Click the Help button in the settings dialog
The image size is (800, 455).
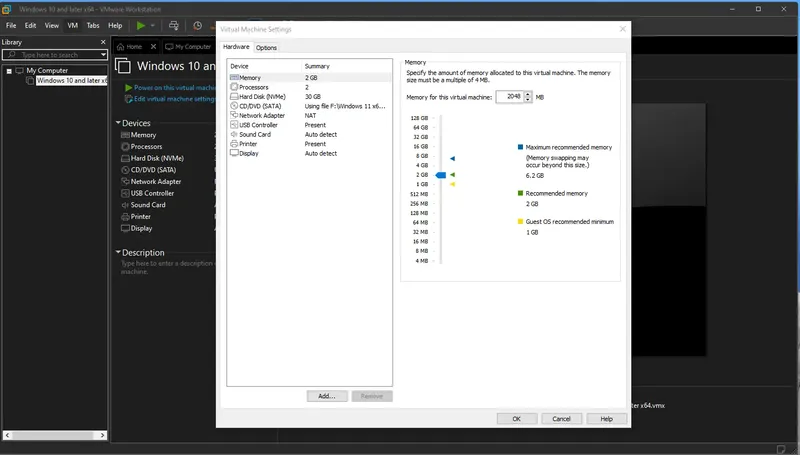[607, 419]
